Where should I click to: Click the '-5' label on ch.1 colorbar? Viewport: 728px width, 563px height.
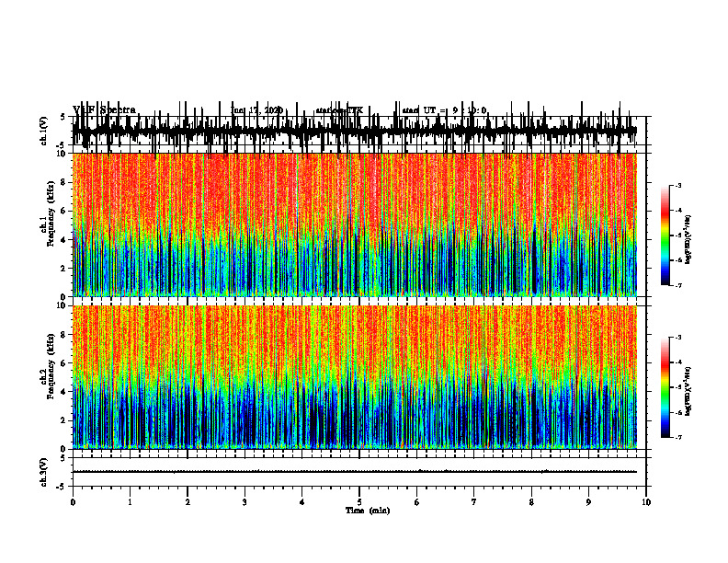tap(678, 236)
